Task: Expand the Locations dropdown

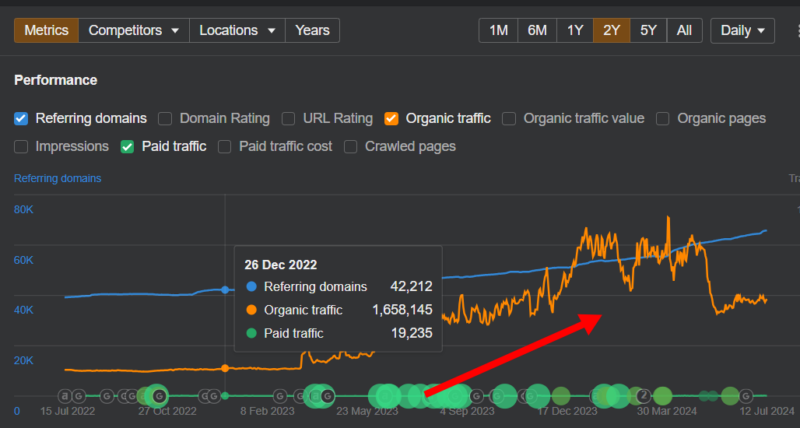Action: coord(236,31)
